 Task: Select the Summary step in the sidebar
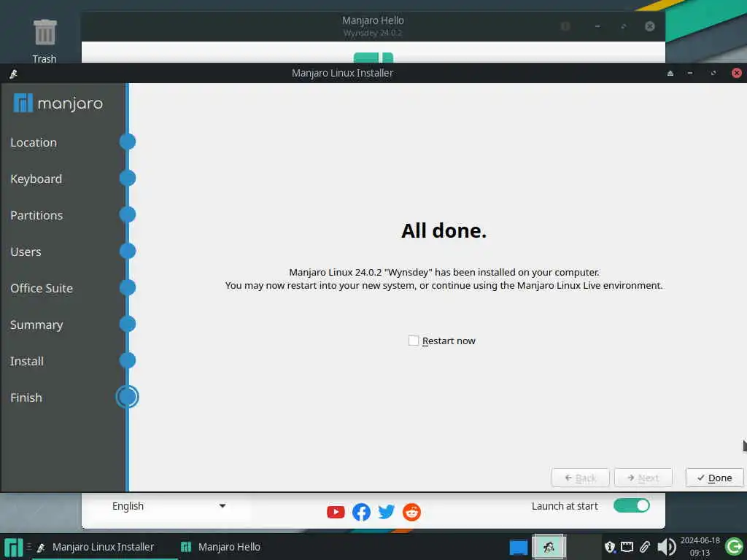[x=36, y=324]
